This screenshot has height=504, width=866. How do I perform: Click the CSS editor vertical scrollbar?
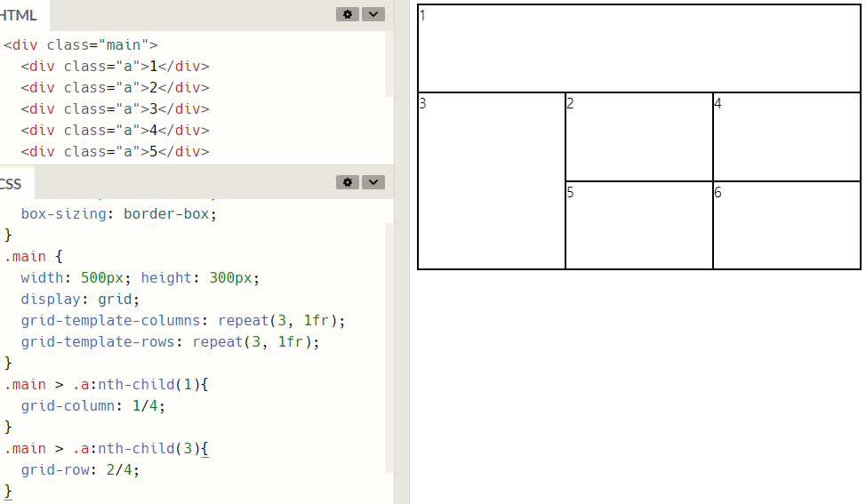tap(389, 348)
